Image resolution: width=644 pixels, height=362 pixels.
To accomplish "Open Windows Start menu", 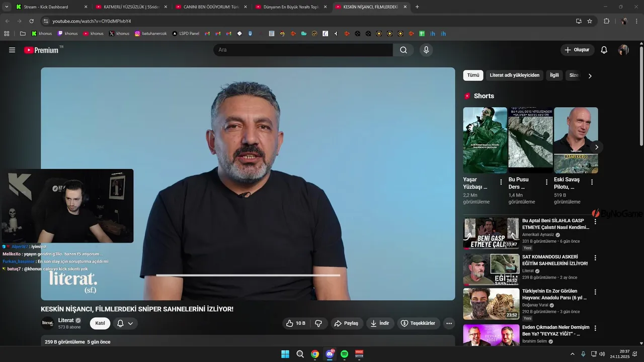I will click(x=285, y=354).
